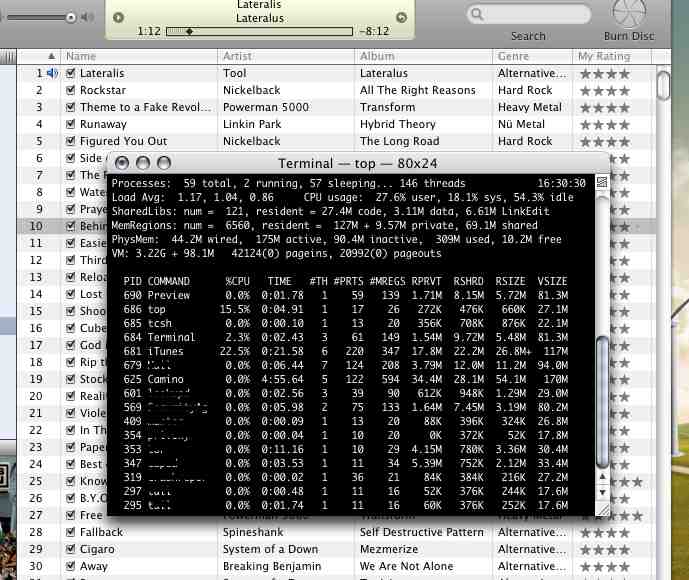Sort songs by Album column
This screenshot has width=689, height=580.
click(x=424, y=56)
